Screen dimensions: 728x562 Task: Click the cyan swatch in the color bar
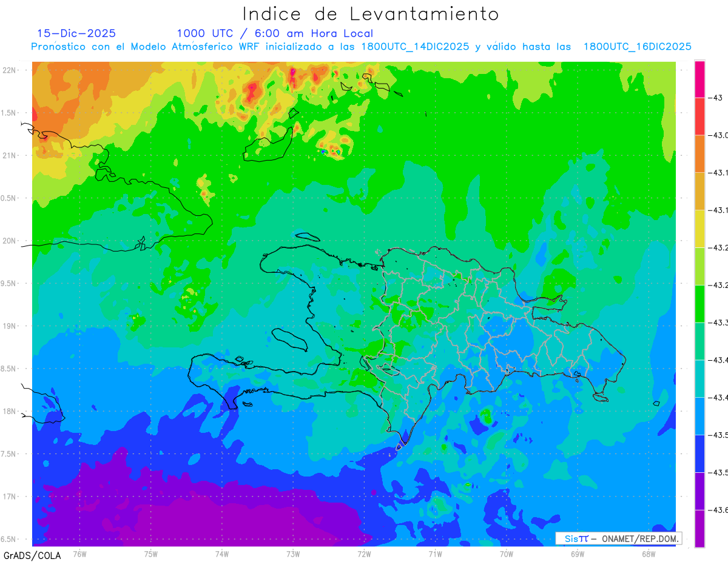pyautogui.click(x=699, y=379)
